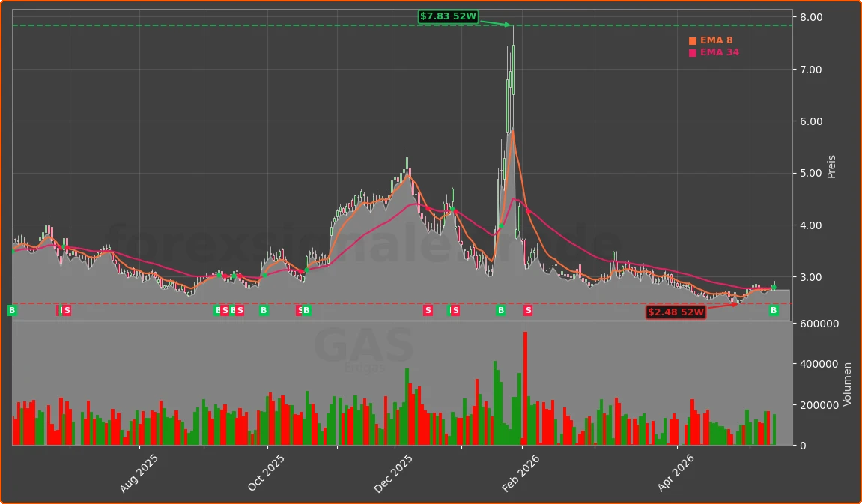Image resolution: width=862 pixels, height=504 pixels.
Task: Click the Oct 2025 date label
Action: click(x=266, y=473)
